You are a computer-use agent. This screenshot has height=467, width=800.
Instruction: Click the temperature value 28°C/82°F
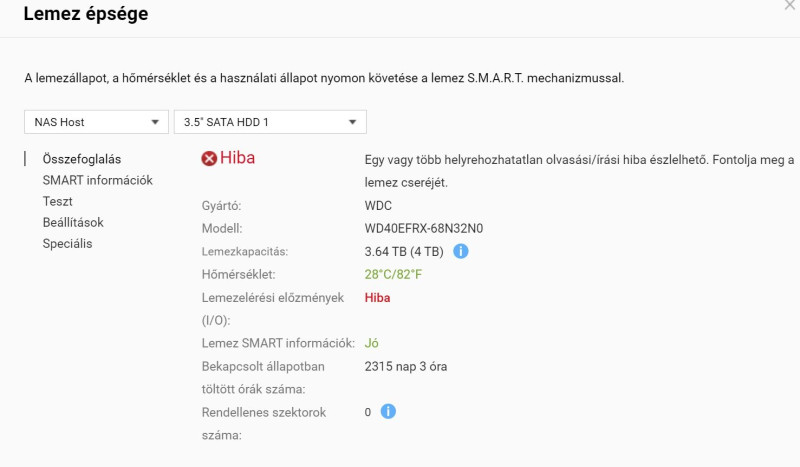[393, 275]
